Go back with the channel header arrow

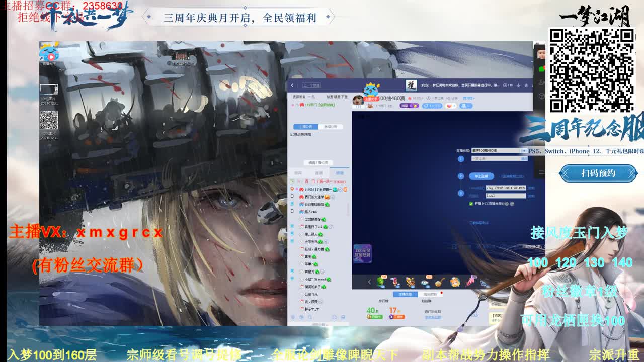pyautogui.click(x=292, y=85)
